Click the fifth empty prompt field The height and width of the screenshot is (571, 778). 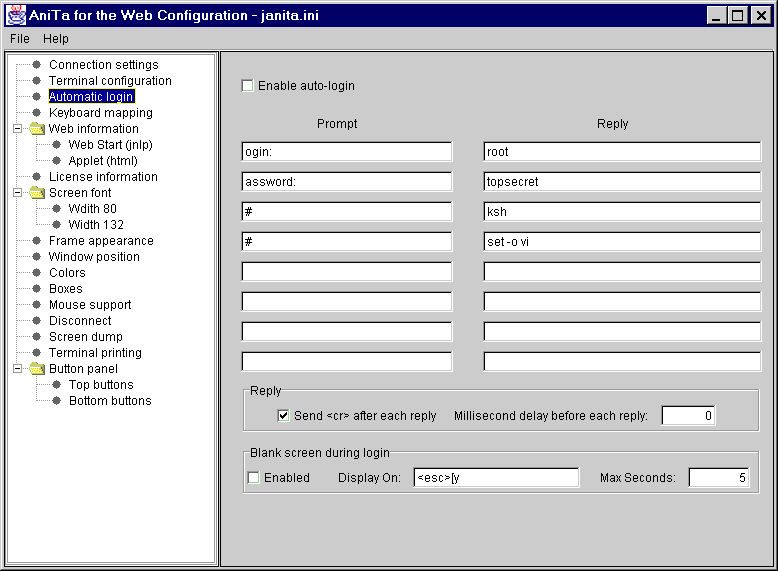click(347, 272)
